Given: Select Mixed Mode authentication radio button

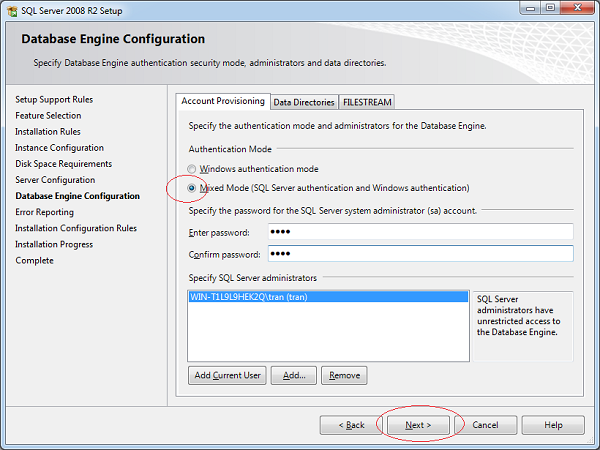Looking at the screenshot, I should pos(193,187).
